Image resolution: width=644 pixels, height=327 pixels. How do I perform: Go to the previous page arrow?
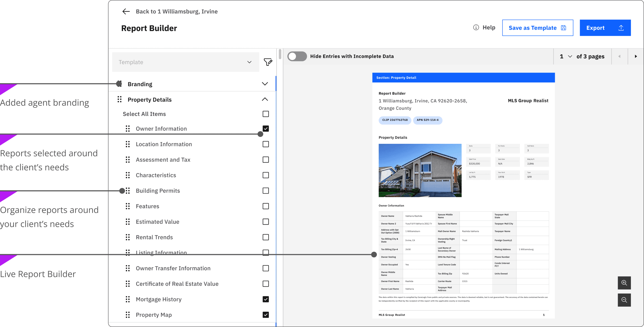(619, 57)
